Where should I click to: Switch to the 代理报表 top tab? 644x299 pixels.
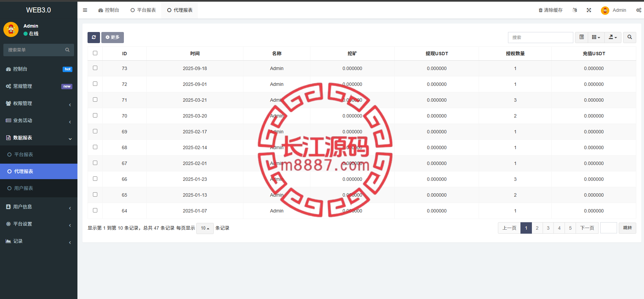pos(180,10)
